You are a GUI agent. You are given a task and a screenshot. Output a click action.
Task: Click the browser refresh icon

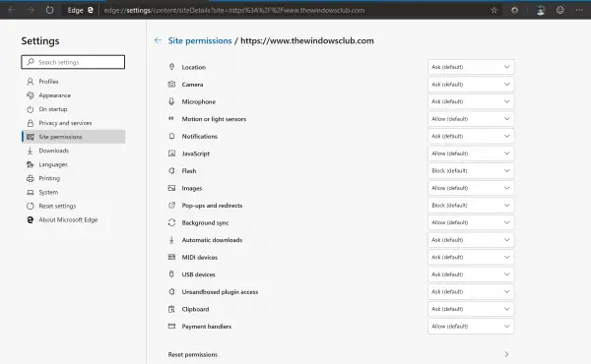(x=49, y=10)
